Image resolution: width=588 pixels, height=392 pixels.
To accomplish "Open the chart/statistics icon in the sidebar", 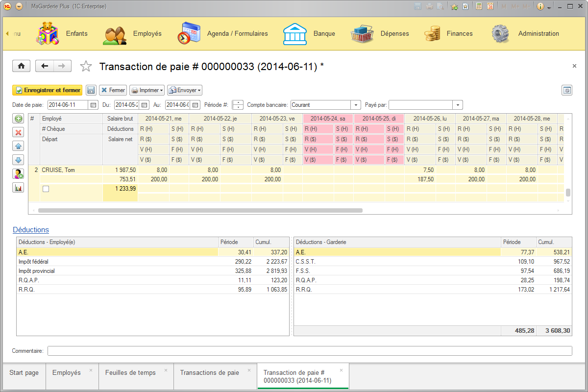I will point(18,187).
